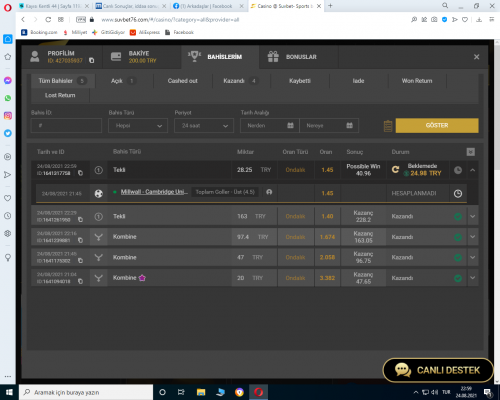Viewport: 500px width, 400px height.
Task: Click the Nerden date field
Action: 270,126
